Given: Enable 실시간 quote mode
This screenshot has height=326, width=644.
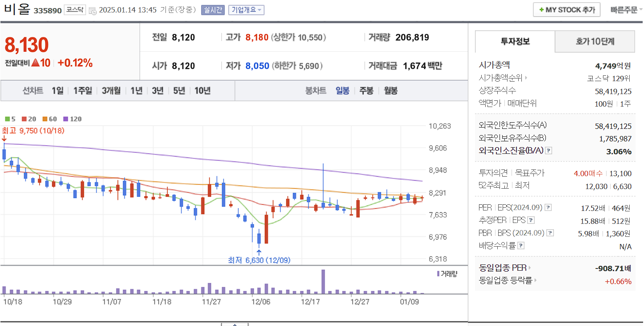Looking at the screenshot, I should tap(214, 9).
